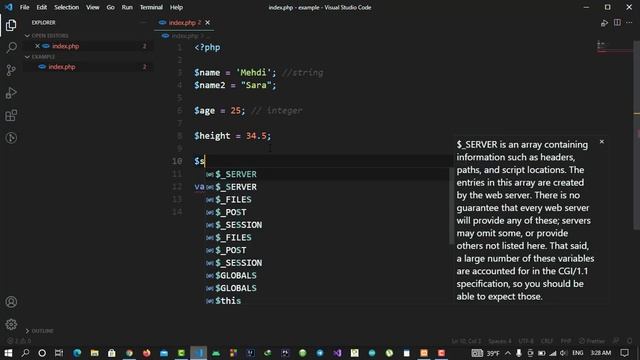This screenshot has height=360, width=640.
Task: Open the Run menu
Action: pos(127,7)
